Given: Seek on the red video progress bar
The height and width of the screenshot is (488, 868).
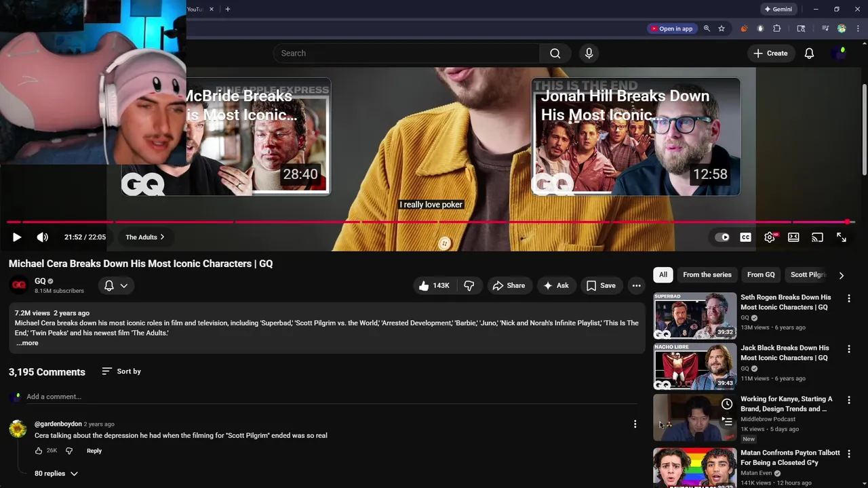Looking at the screenshot, I should coord(431,222).
